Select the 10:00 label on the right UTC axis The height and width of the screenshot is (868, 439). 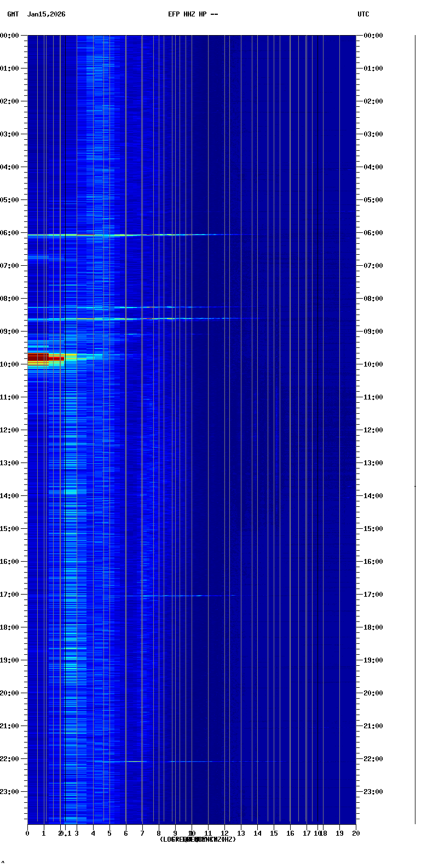coord(373,364)
